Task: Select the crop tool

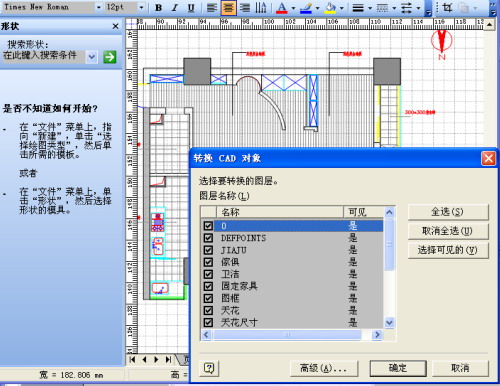Action: (x=447, y=8)
